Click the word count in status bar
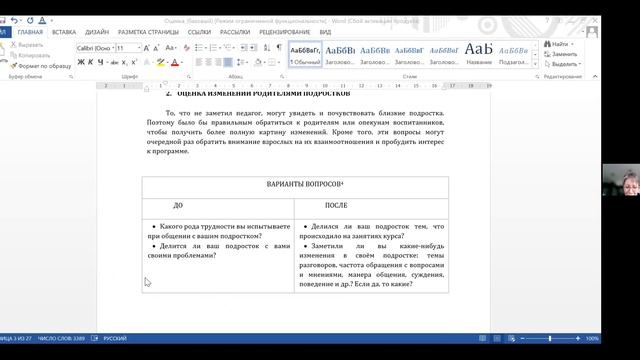640x360 pixels. click(x=61, y=338)
